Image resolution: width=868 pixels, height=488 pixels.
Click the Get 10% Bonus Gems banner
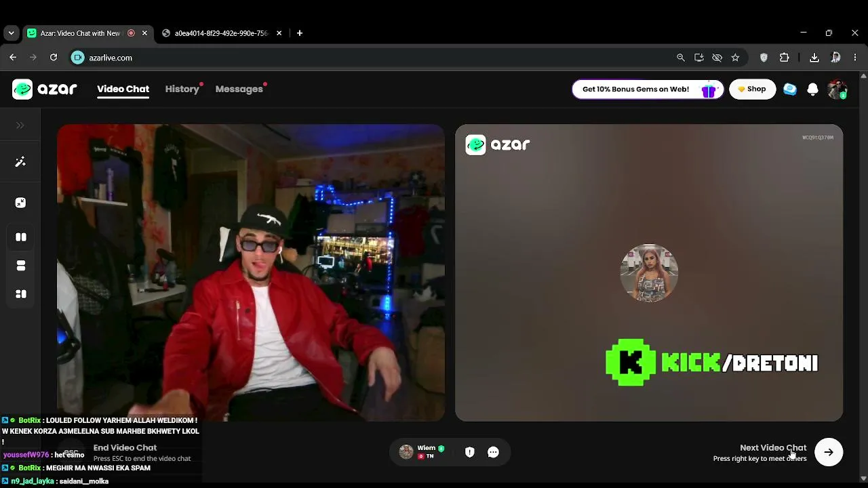[648, 89]
